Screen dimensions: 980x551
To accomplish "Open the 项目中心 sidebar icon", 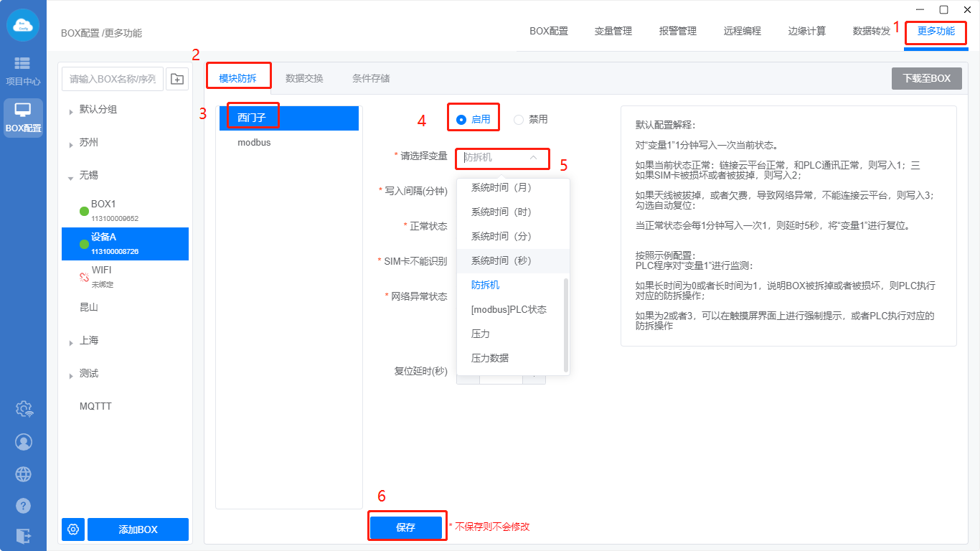I will click(23, 70).
